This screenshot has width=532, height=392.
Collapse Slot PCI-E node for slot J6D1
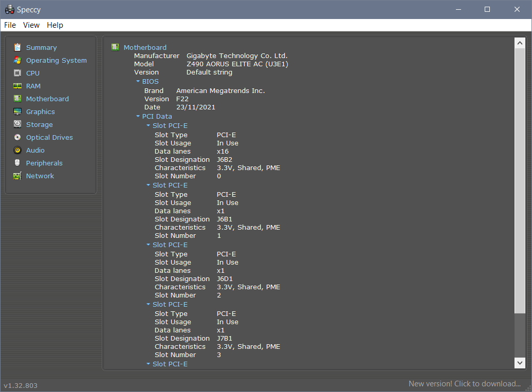pyautogui.click(x=148, y=245)
